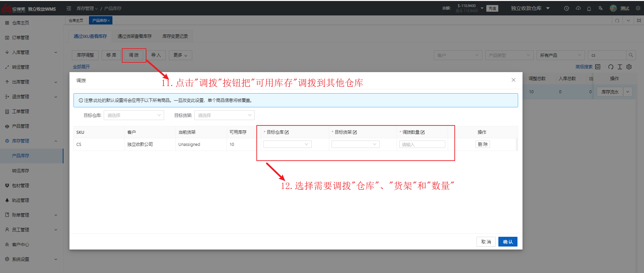
Task: Click the table refresh icon
Action: click(x=611, y=67)
